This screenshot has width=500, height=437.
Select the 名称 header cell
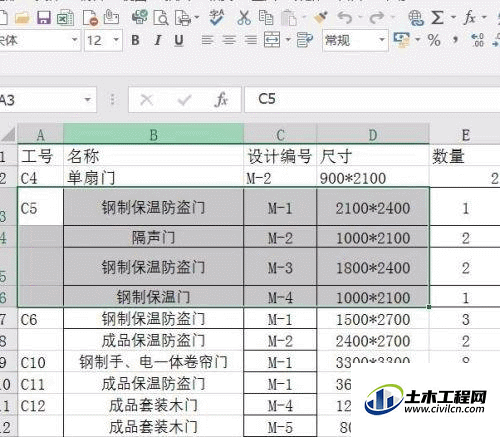click(153, 156)
